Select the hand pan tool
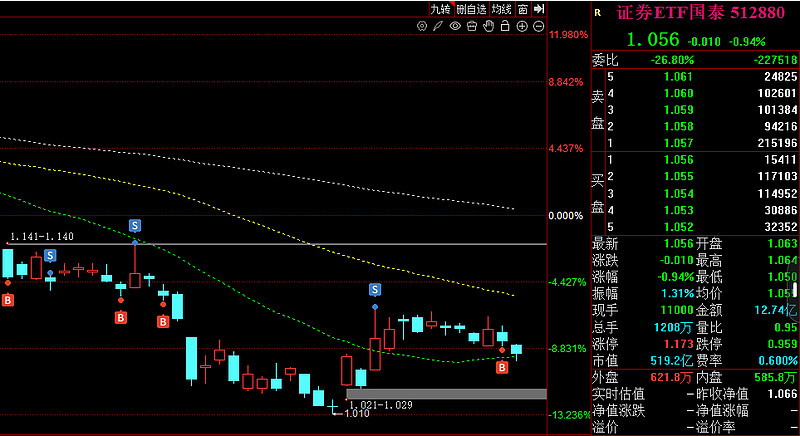This screenshot has width=800, height=436. click(x=489, y=26)
